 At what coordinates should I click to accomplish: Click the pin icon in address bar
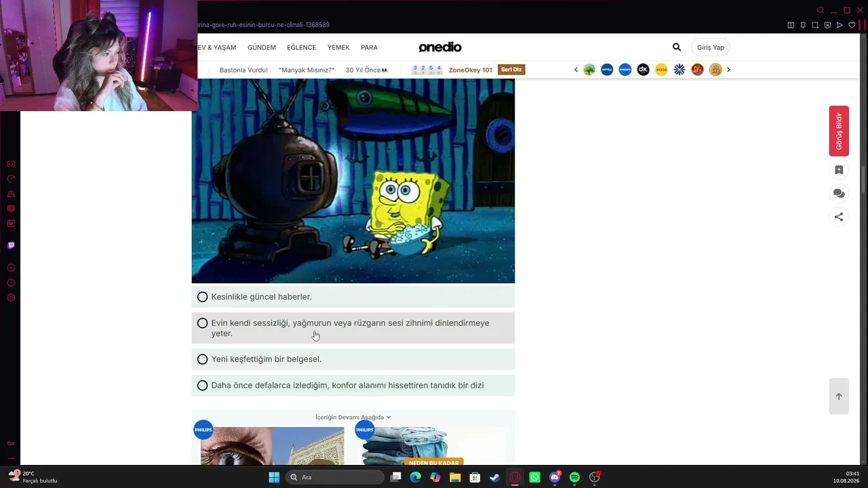point(803,25)
